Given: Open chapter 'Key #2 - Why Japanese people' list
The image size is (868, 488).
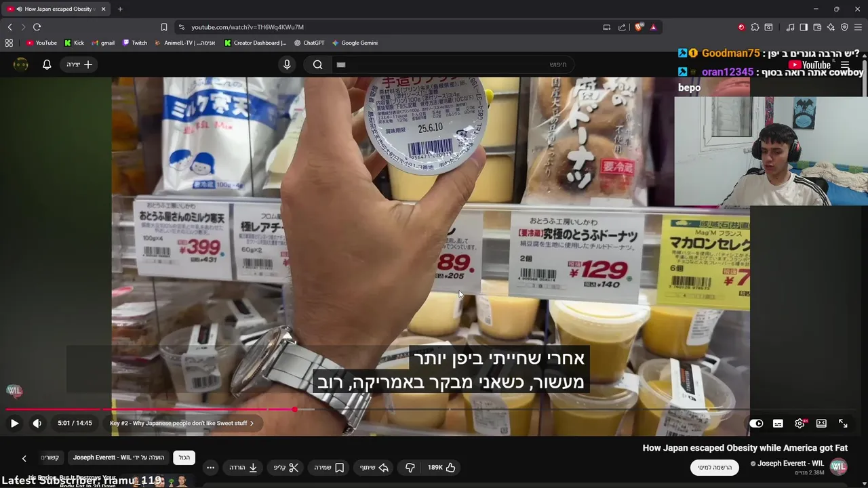Looking at the screenshot, I should [182, 423].
